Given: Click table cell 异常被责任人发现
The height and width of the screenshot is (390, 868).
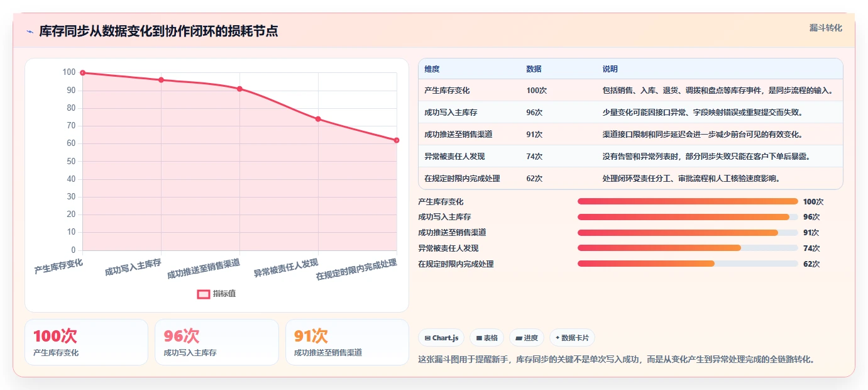Looking at the screenshot, I should [454, 157].
